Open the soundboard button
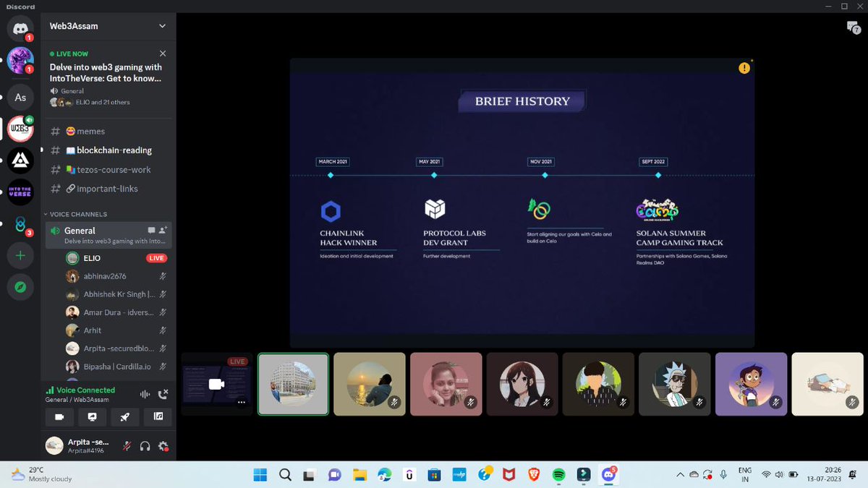 coord(158,416)
